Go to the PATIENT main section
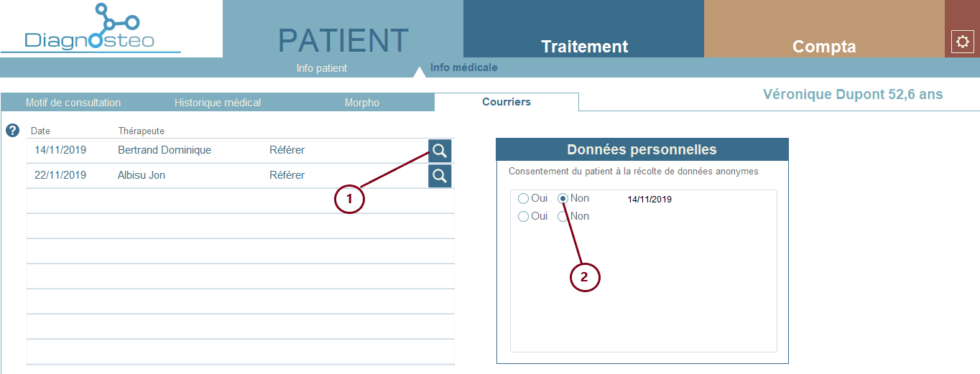The height and width of the screenshot is (374, 980). tap(343, 41)
